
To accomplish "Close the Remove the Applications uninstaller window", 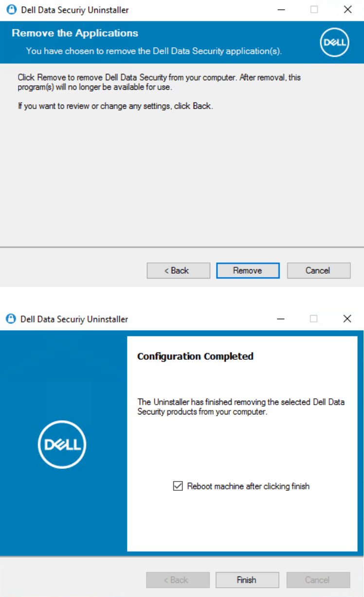I will pyautogui.click(x=347, y=10).
